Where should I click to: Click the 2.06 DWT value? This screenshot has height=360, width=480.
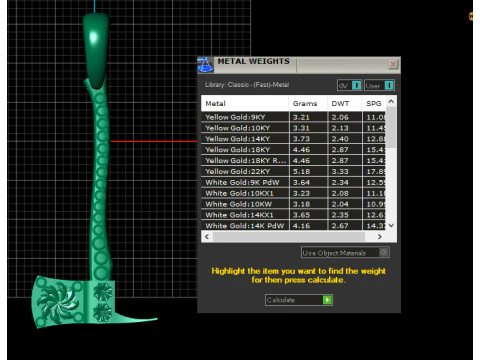click(340, 117)
